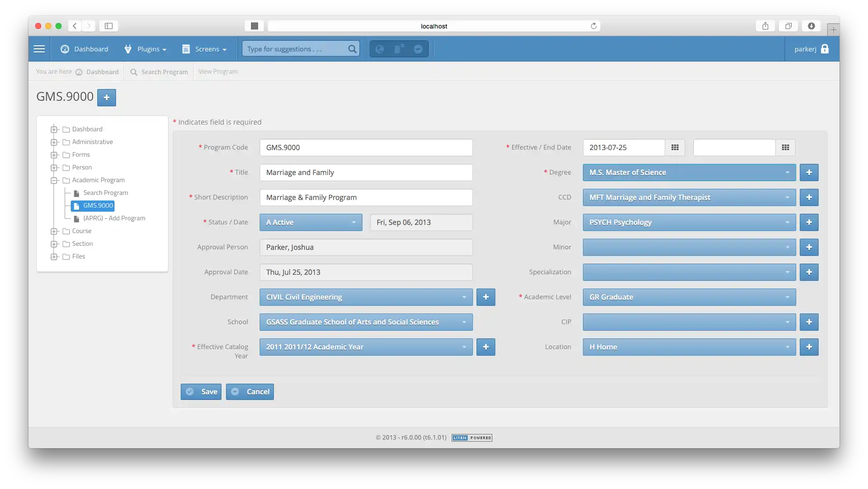
Task: Select Search Program in the sidebar tree
Action: tap(105, 192)
